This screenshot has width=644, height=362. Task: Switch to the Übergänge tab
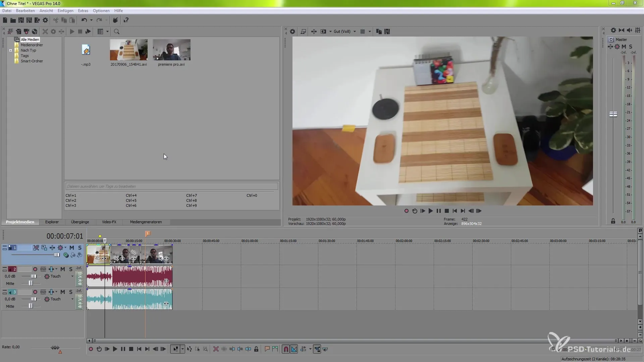coord(80,222)
